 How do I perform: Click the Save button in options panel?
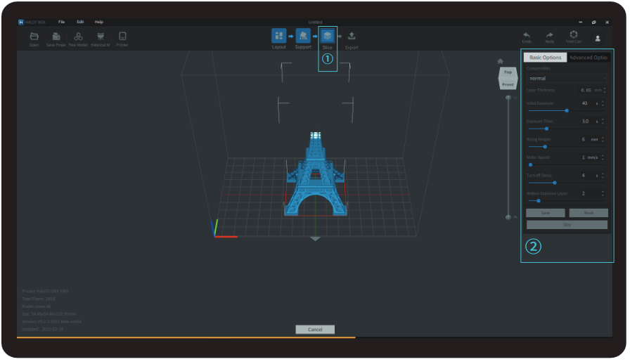pyautogui.click(x=545, y=213)
